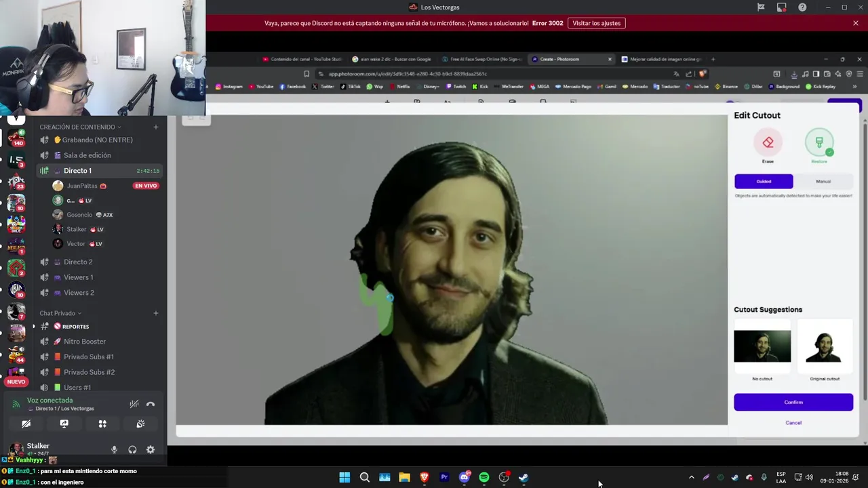Open the Windows Start menu
This screenshot has width=868, height=488.
344,477
